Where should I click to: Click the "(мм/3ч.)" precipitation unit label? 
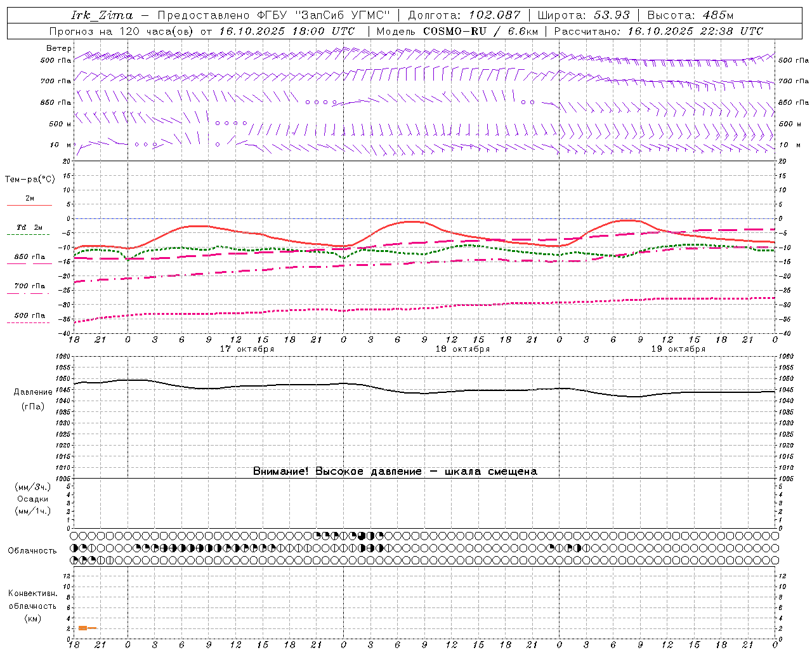click(33, 487)
